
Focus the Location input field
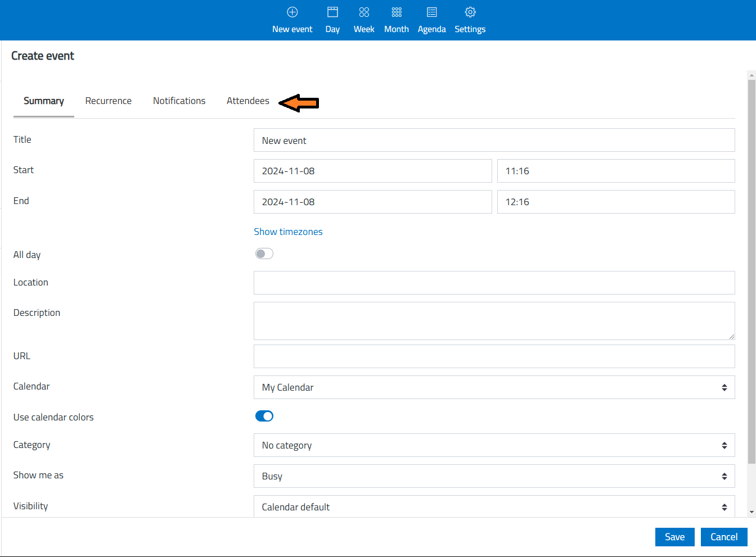pos(494,283)
